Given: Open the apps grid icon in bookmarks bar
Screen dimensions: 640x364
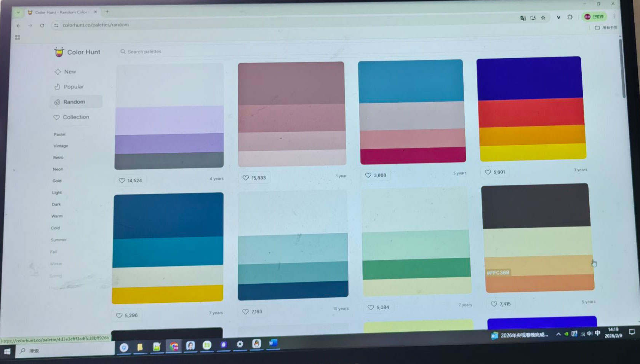Looking at the screenshot, I should (x=17, y=37).
